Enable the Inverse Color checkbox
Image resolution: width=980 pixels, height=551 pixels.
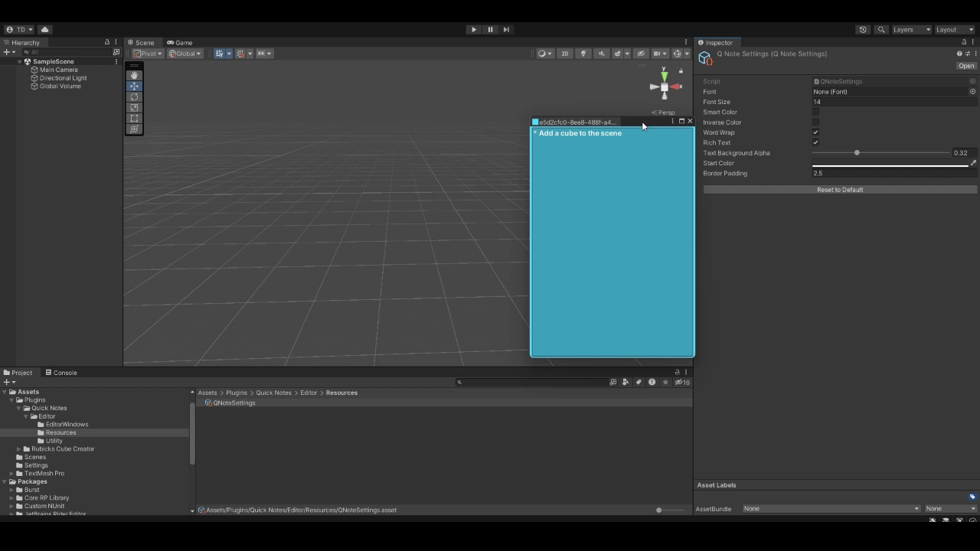point(815,122)
